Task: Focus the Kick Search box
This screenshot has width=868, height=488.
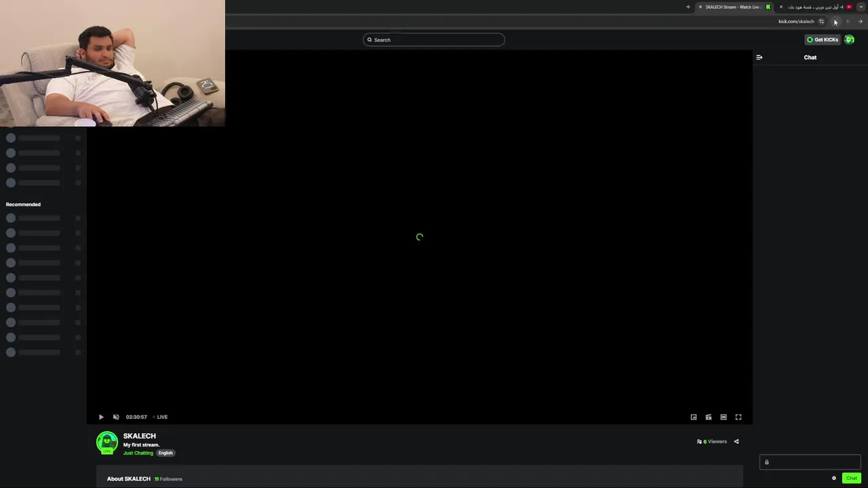Action: click(x=434, y=40)
